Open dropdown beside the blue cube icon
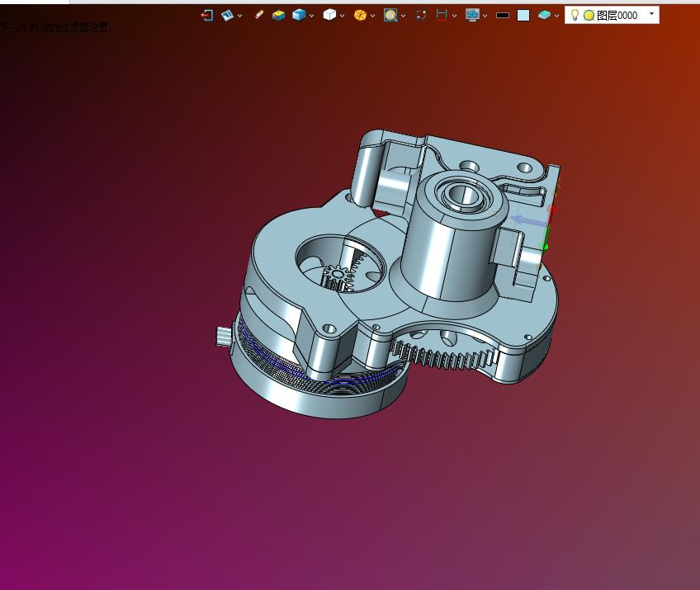The image size is (700, 590). pos(311,16)
